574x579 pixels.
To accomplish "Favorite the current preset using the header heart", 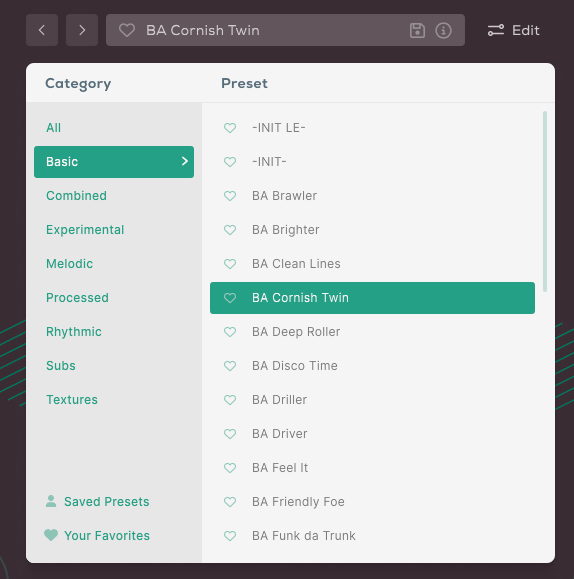I will coord(127,30).
